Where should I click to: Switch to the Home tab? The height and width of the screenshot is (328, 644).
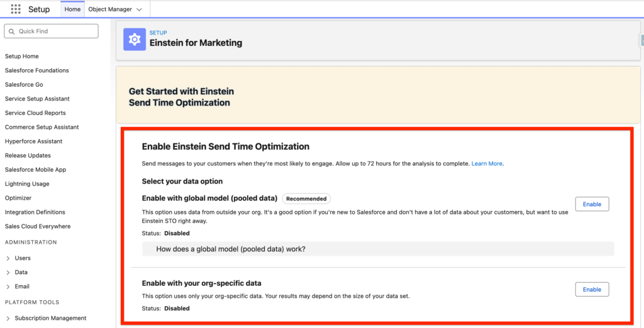[72, 9]
